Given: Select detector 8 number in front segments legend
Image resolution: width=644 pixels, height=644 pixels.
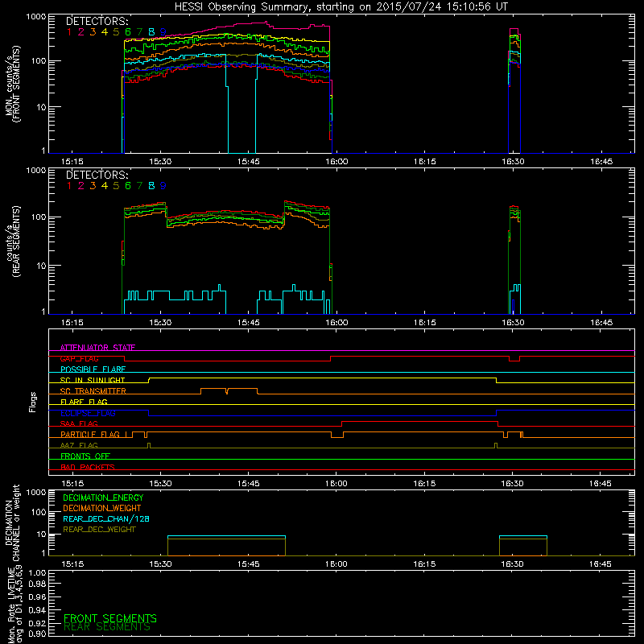Looking at the screenshot, I should point(151,32).
